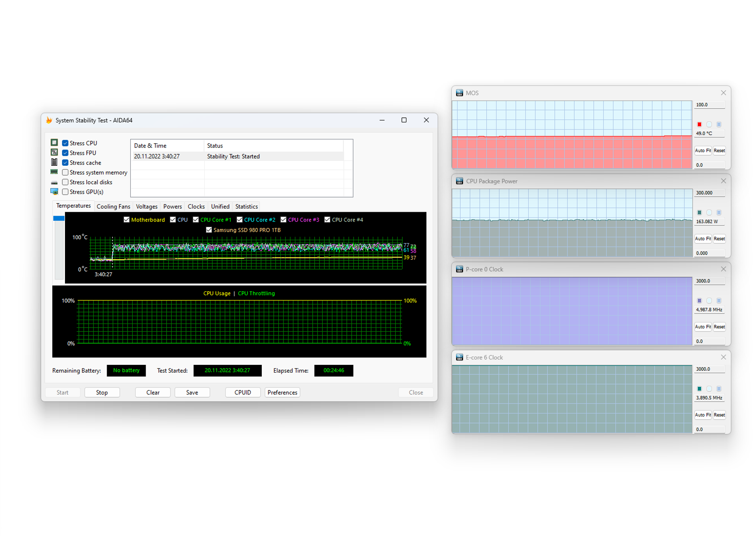Enable Stress GPU(s) checkbox
756x536 pixels.
[65, 192]
